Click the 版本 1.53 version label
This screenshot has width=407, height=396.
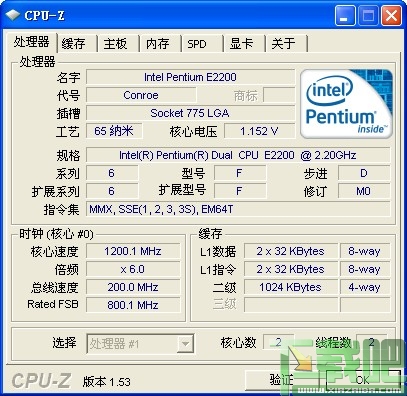point(107,382)
